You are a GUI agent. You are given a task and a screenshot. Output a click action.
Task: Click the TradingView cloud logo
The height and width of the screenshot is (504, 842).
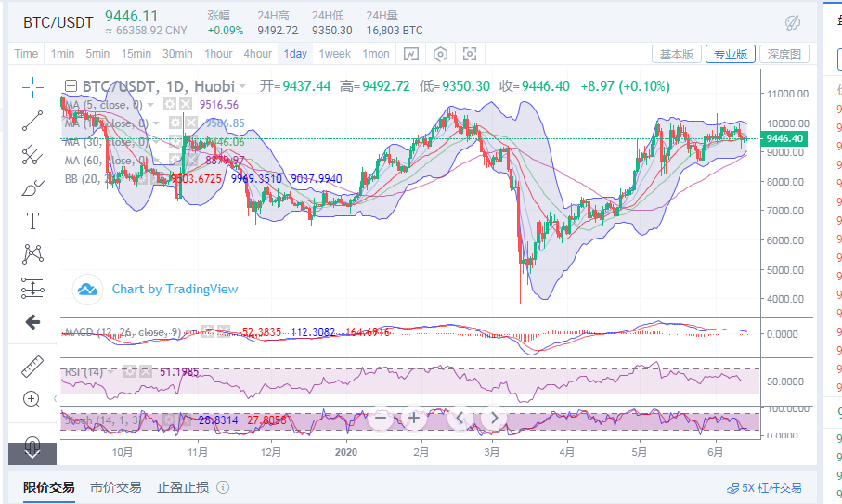87,290
